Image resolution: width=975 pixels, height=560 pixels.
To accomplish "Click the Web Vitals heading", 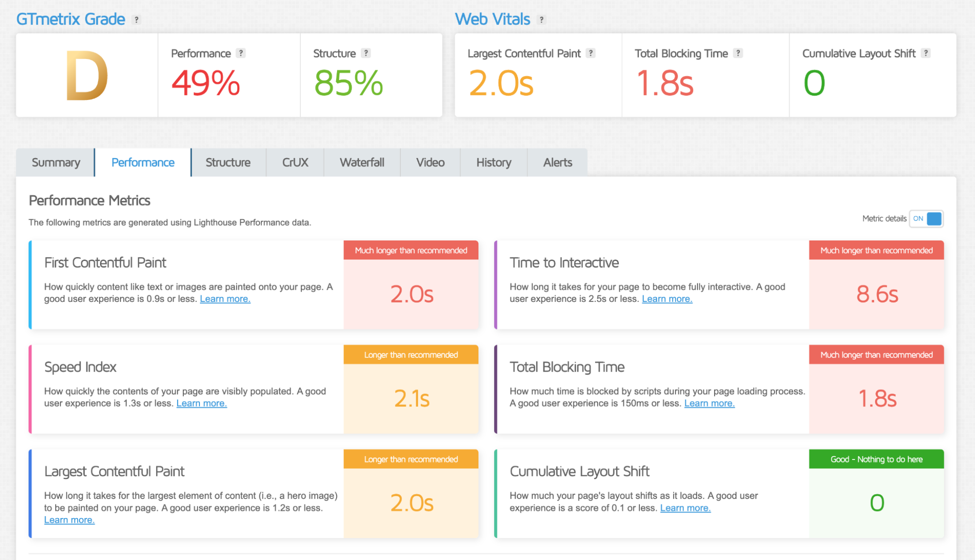I will tap(492, 19).
